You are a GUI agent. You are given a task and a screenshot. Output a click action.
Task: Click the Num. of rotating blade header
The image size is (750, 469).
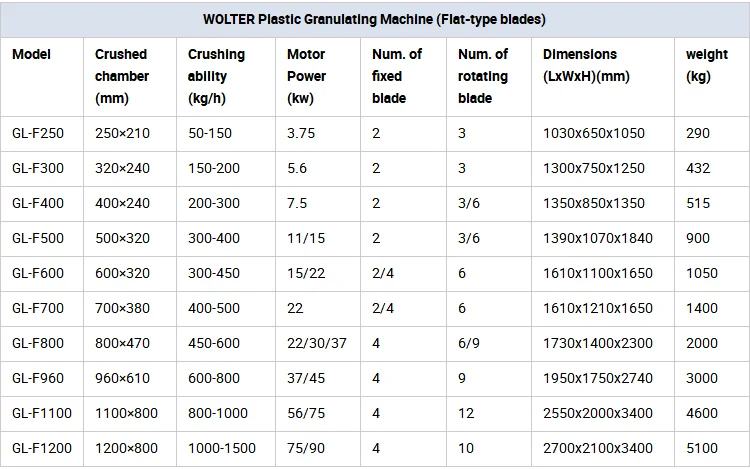pos(483,76)
